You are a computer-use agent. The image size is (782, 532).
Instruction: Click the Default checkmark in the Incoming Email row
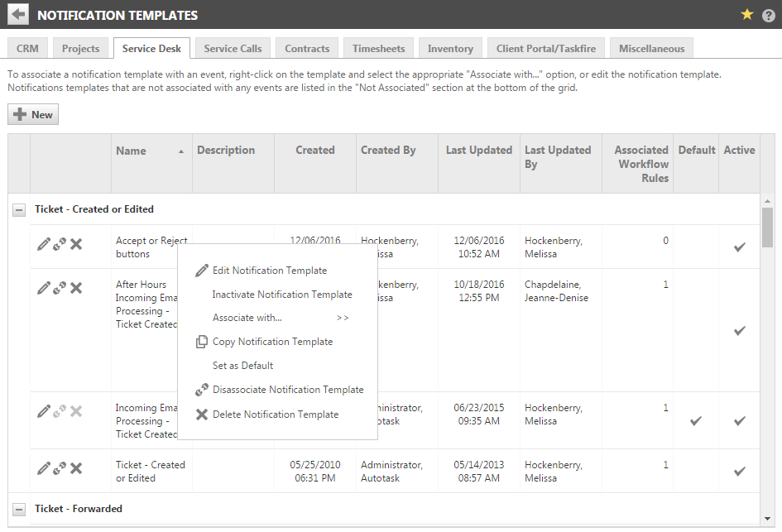pyautogui.click(x=696, y=420)
